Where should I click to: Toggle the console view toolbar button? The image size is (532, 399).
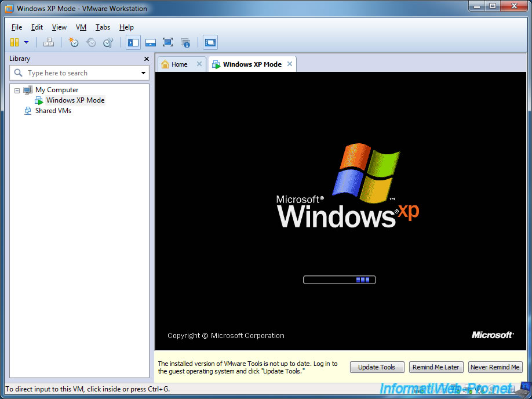coord(210,42)
